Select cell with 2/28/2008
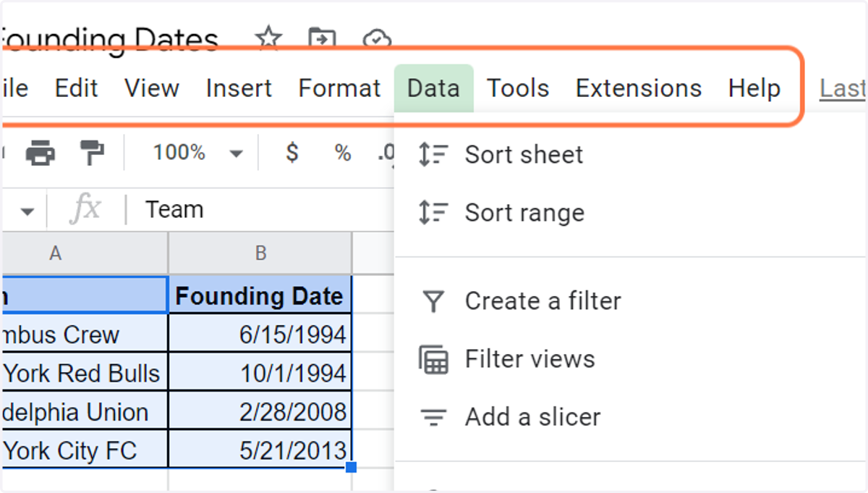 point(260,412)
